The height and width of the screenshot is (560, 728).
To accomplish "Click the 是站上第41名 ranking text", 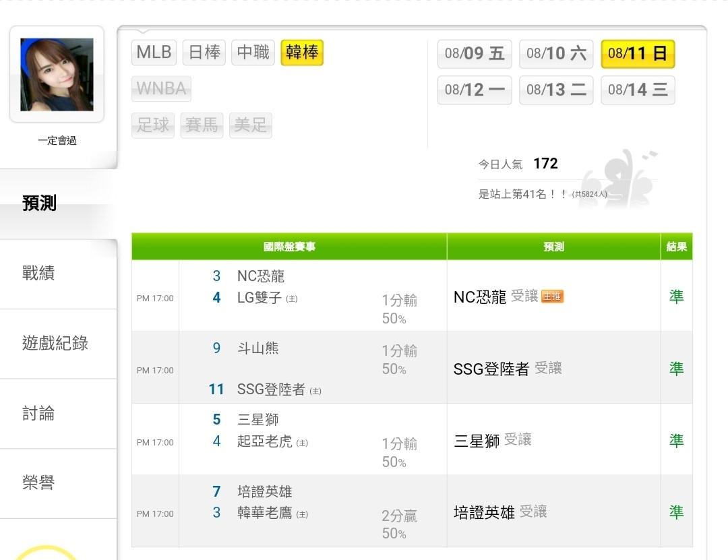I will tap(522, 194).
